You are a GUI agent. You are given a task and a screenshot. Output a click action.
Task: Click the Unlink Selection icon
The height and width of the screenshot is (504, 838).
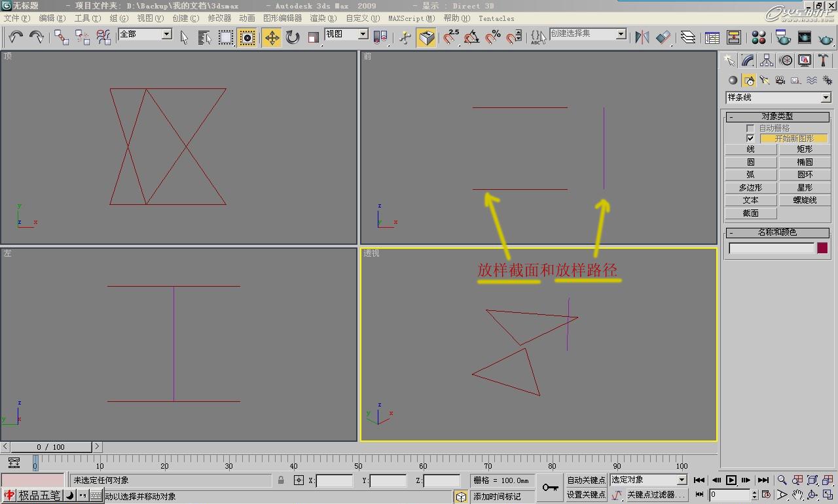tap(82, 37)
